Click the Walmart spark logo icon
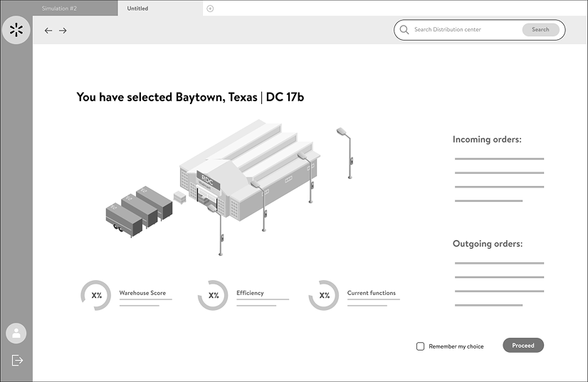The height and width of the screenshot is (382, 588). pos(16,30)
